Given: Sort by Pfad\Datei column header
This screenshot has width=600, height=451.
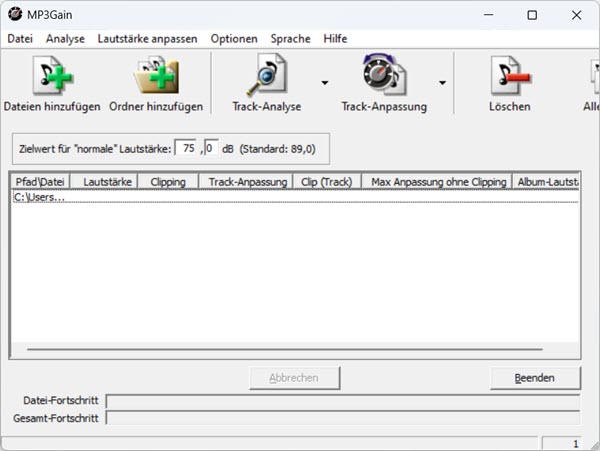Looking at the screenshot, I should tap(40, 182).
